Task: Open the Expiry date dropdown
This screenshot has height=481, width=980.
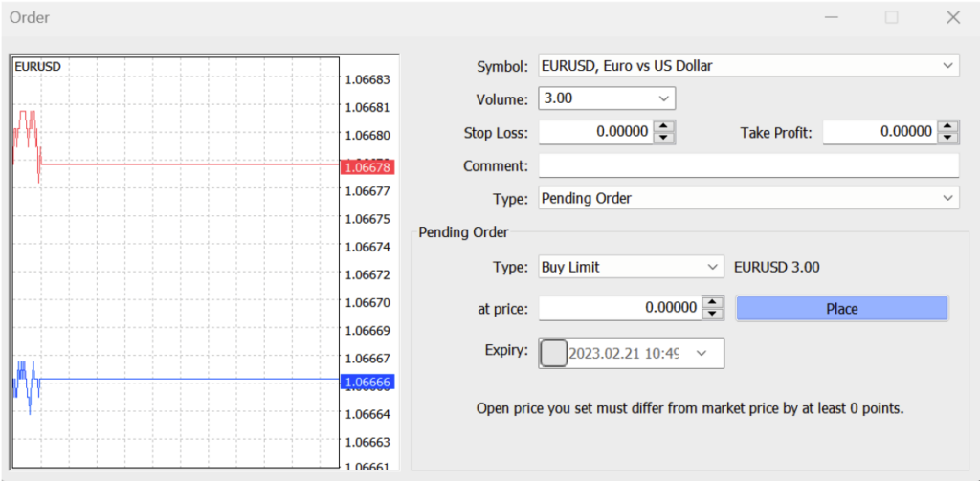Action: 701,354
